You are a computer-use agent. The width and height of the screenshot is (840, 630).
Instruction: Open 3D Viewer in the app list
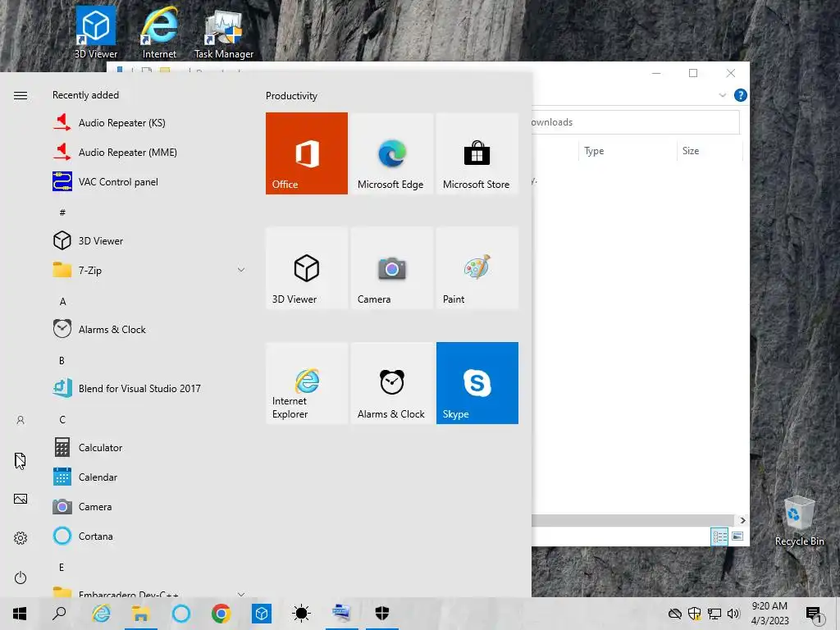(150, 240)
